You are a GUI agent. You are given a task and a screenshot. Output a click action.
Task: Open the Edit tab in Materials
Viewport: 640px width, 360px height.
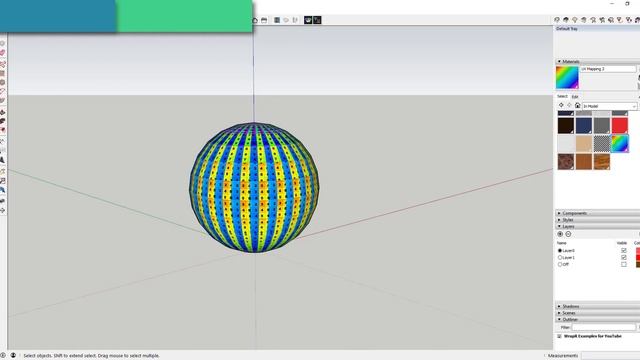click(575, 97)
